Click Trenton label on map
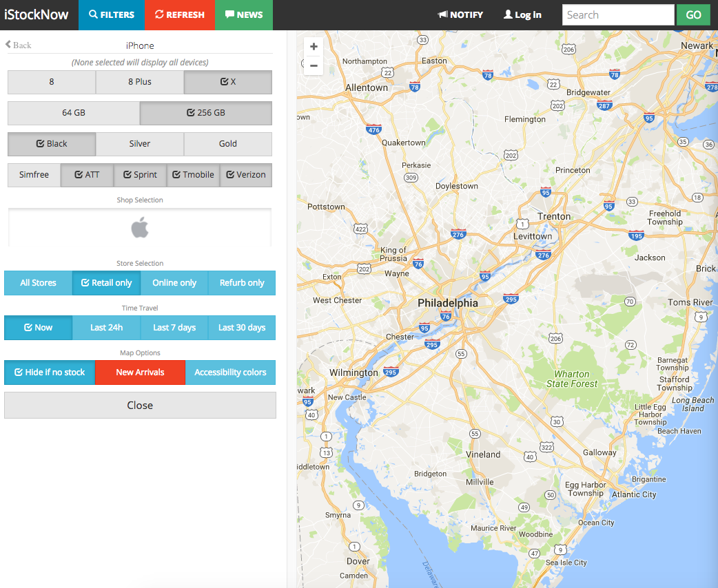The image size is (718, 588). tap(554, 216)
